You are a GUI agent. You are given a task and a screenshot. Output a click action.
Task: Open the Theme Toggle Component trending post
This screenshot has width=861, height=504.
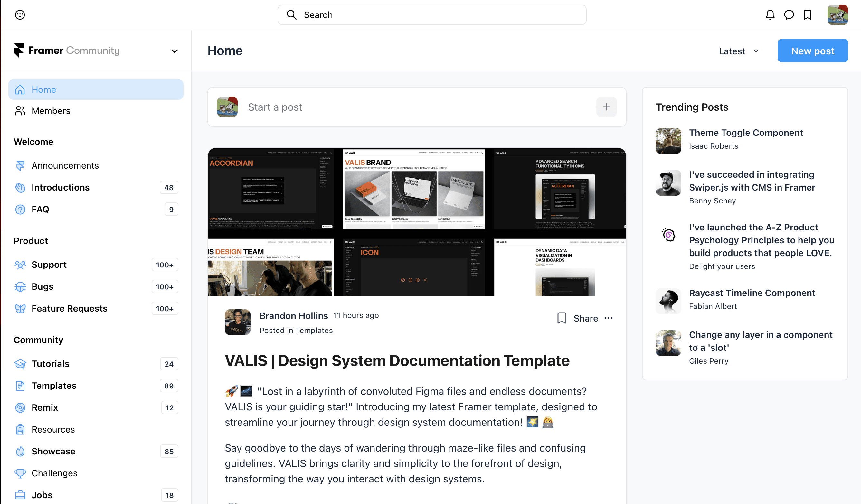coord(746,133)
